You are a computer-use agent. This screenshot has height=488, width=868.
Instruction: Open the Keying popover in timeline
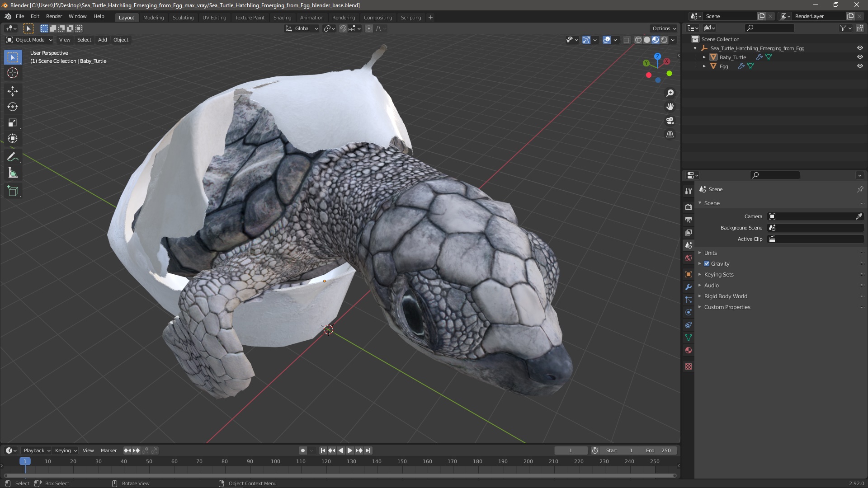(66, 450)
